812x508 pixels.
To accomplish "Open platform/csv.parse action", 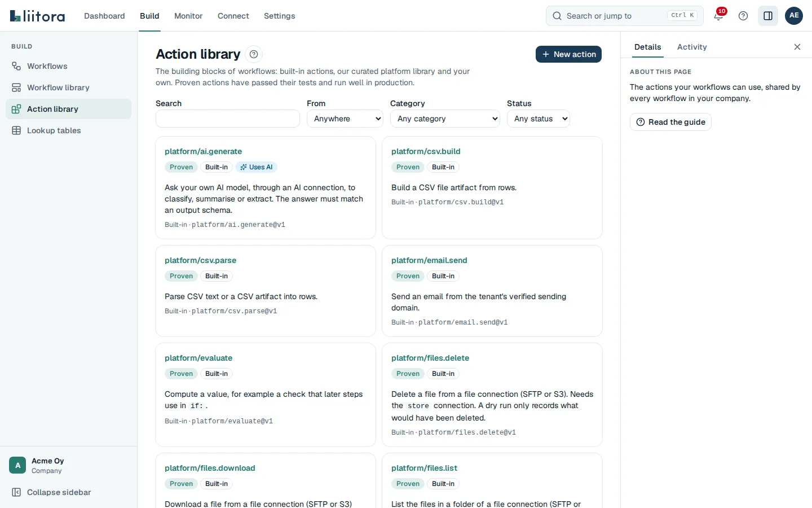I will click(200, 260).
